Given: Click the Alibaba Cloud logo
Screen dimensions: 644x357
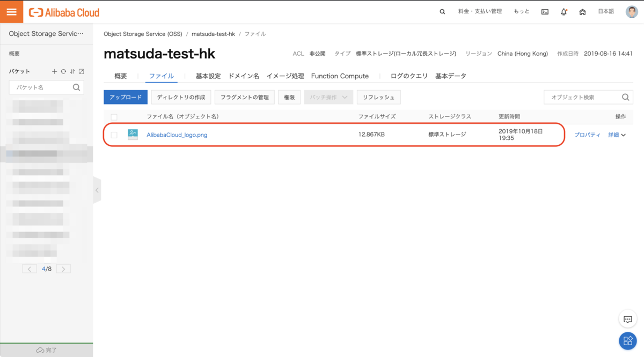Looking at the screenshot, I should 64,12.
